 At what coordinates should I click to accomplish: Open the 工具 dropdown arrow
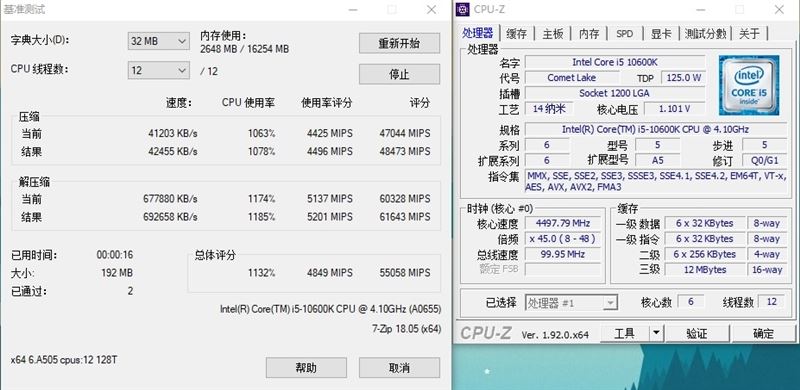tap(656, 334)
